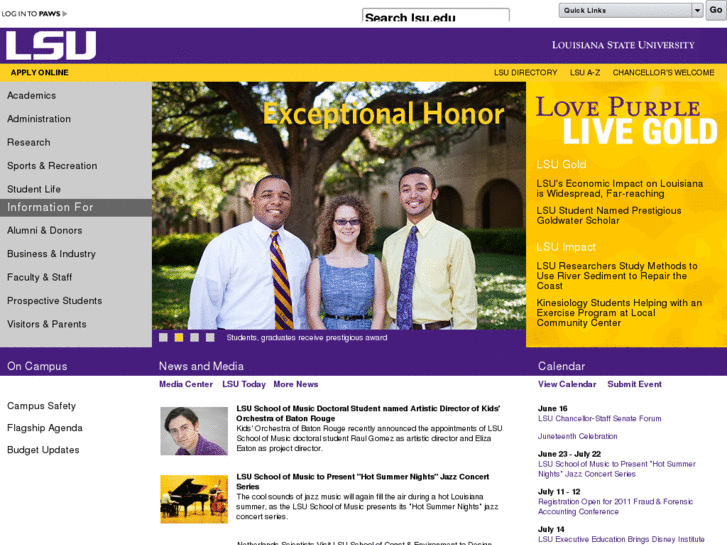This screenshot has height=545, width=727.
Task: Open Budget Updates page
Action: pos(43,450)
